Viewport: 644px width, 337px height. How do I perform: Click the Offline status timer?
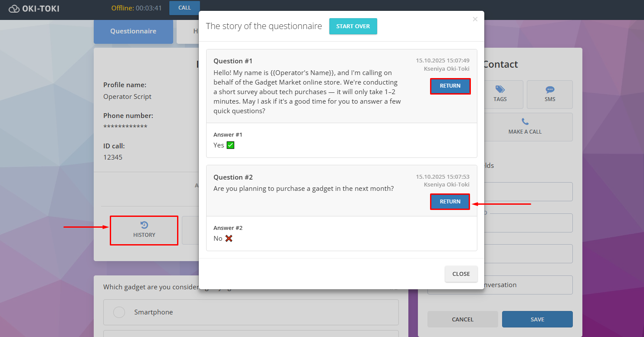[136, 8]
